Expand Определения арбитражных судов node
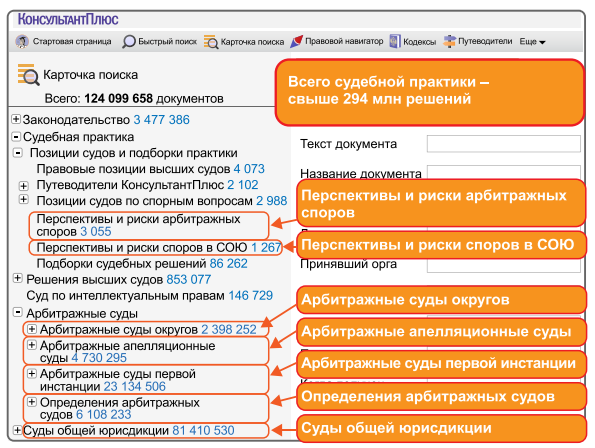This screenshot has width=595, height=448. pos(32,402)
